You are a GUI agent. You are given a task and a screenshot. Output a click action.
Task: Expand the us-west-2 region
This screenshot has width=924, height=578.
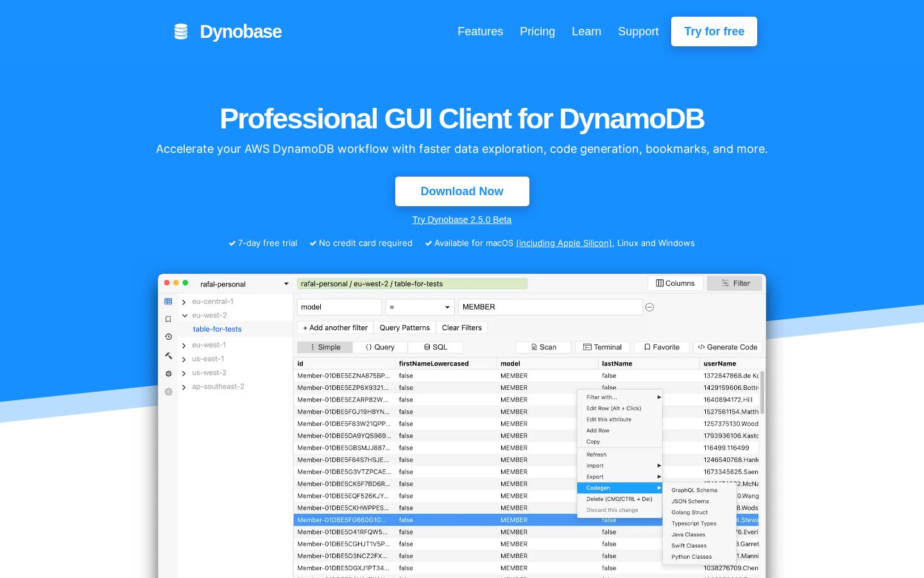tap(184, 373)
